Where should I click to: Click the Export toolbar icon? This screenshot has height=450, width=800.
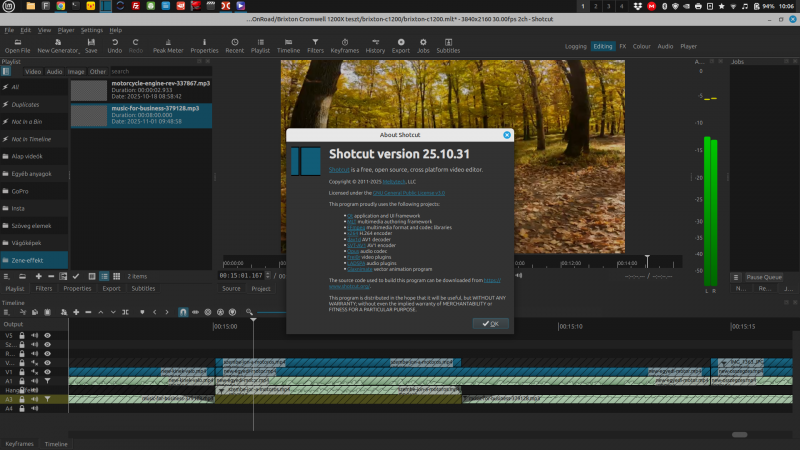401,43
